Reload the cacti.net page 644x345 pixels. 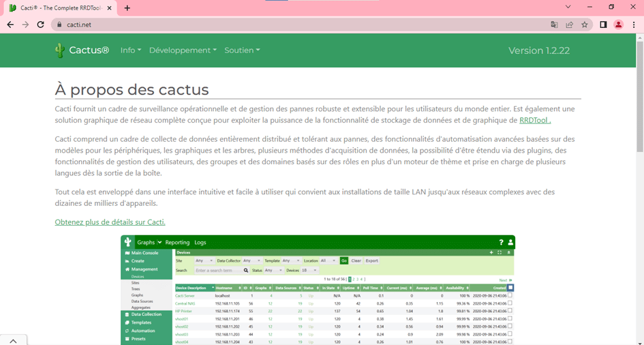click(40, 25)
